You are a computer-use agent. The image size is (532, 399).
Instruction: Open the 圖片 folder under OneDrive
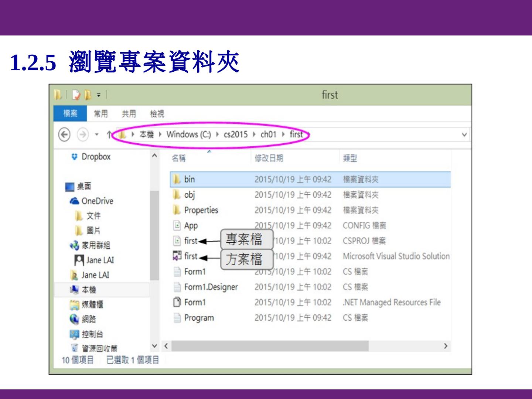pyautogui.click(x=93, y=231)
